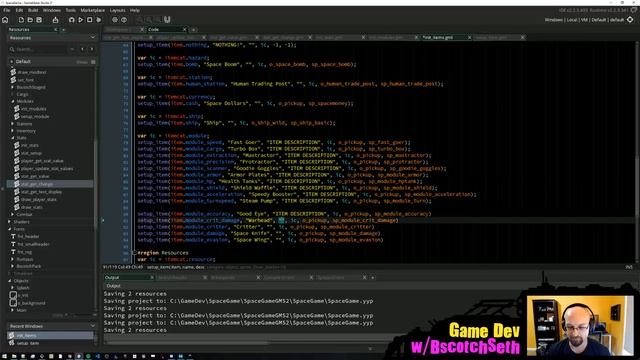640x360 pixels.
Task: Close the Output panel tab
Action: pyautogui.click(x=152, y=278)
